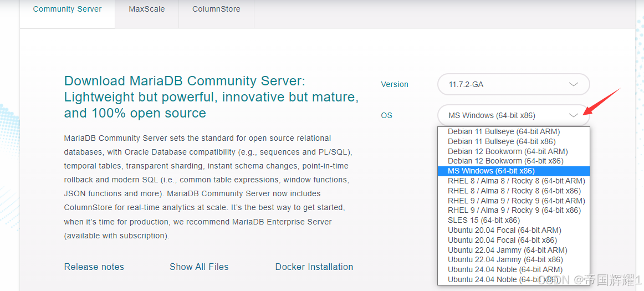Choose Debian 12 Bookworm (64-bit x86)

514,161
